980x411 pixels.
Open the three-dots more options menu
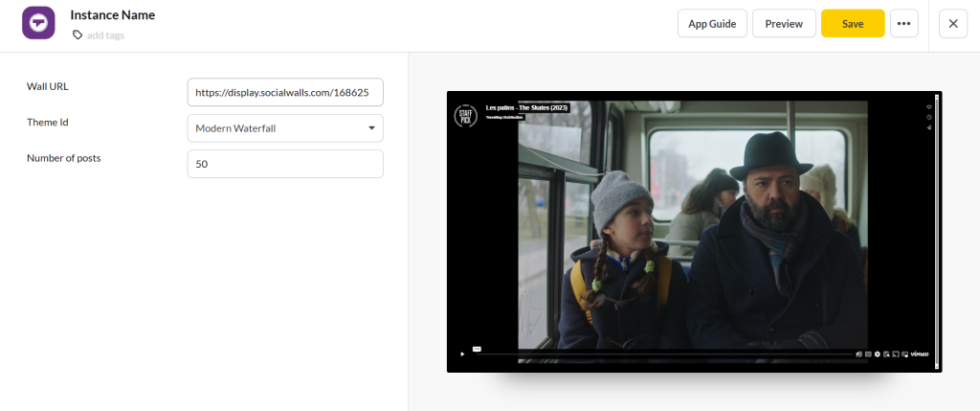[x=903, y=23]
